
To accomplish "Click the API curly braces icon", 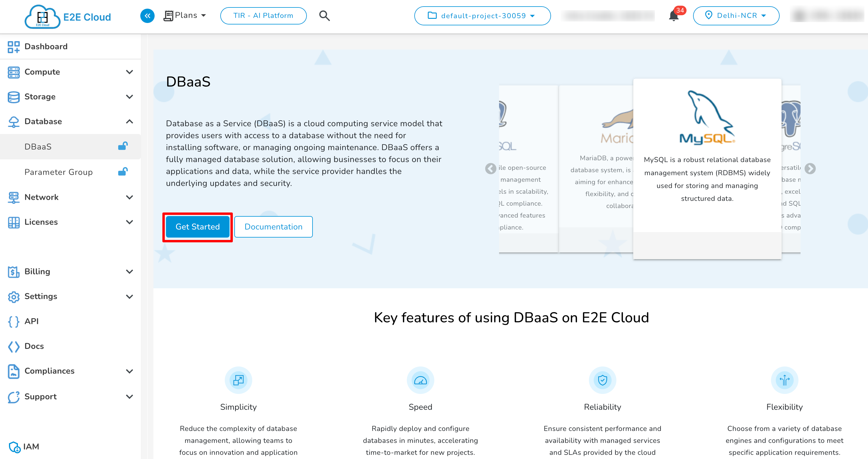I will (x=13, y=321).
